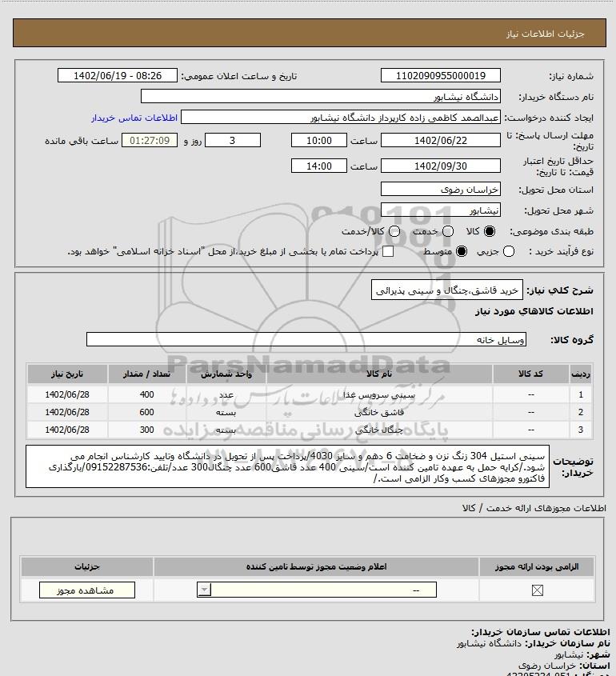This screenshot has height=676, width=616.
Task: Click the countdown timer 01:27:09
Action: [x=150, y=141]
